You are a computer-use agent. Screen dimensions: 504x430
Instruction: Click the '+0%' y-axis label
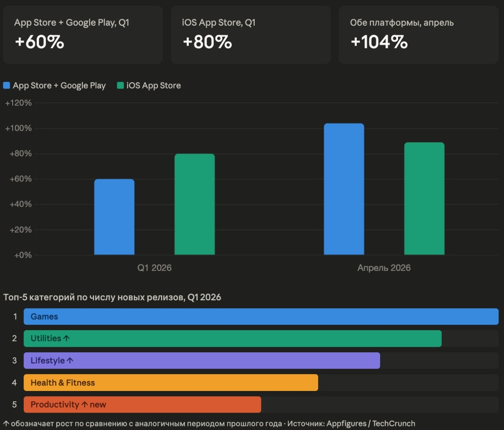pyautogui.click(x=22, y=255)
